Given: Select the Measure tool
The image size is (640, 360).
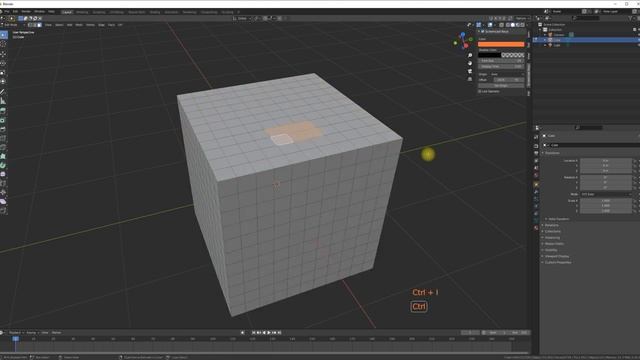Looking at the screenshot, I should click(3, 100).
